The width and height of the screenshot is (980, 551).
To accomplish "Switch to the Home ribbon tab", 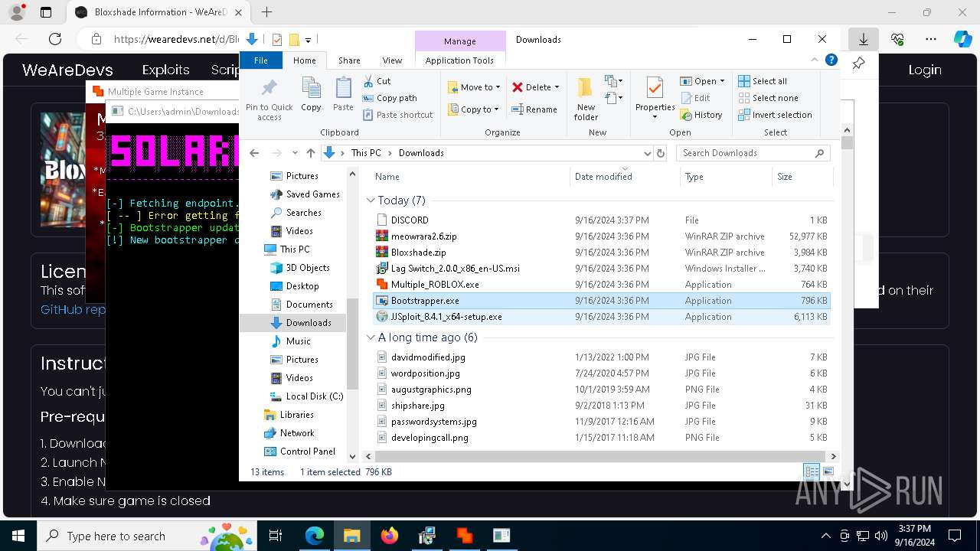I will [304, 60].
